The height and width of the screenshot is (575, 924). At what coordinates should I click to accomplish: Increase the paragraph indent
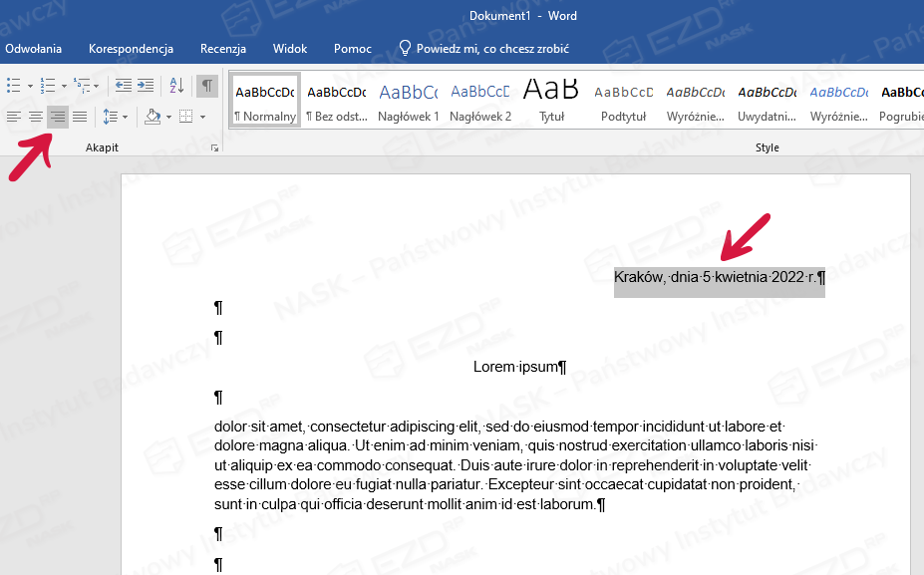click(x=148, y=86)
